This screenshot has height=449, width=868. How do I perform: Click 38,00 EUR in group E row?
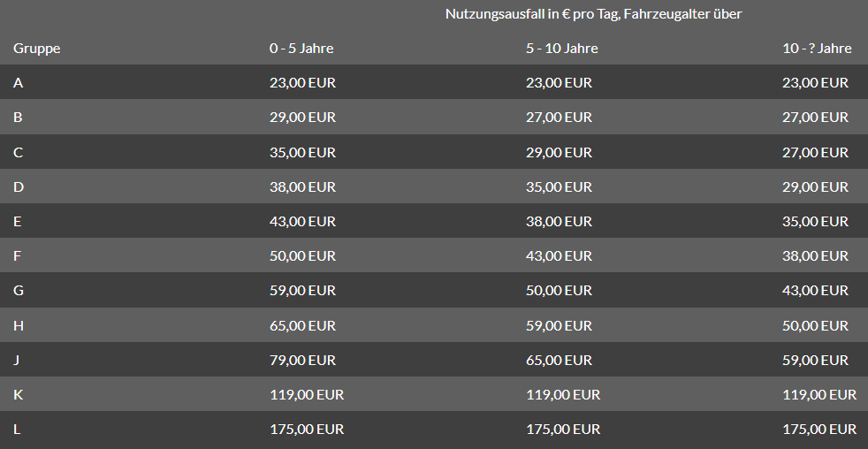(559, 221)
